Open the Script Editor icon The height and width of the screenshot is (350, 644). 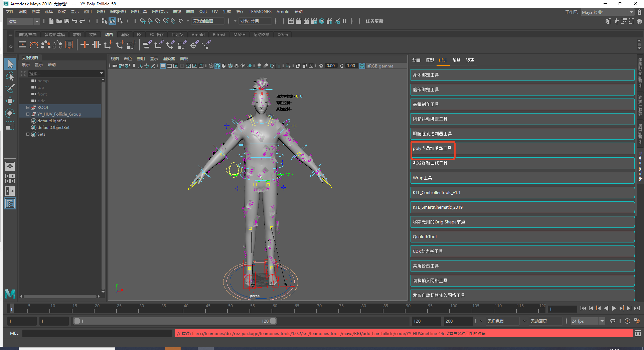[x=638, y=333]
